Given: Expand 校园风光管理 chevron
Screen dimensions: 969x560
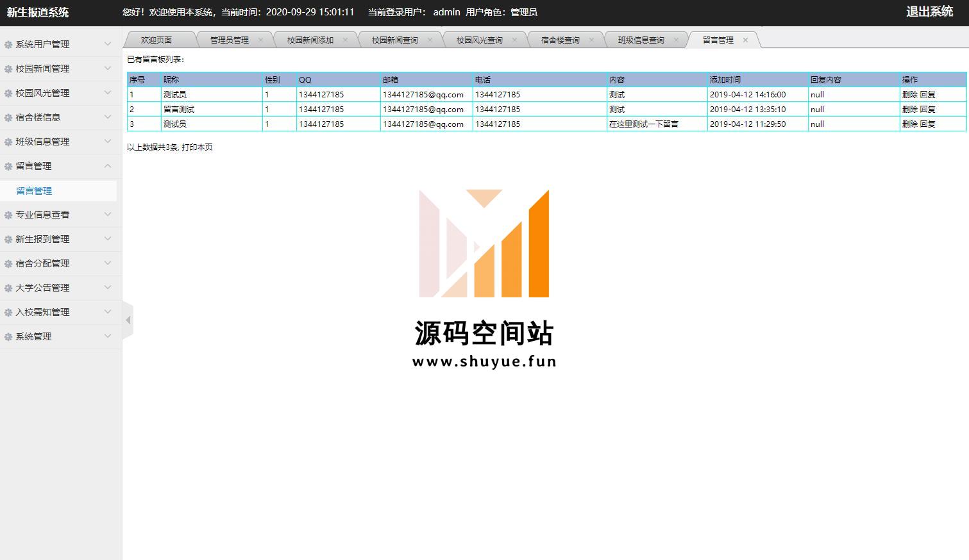Looking at the screenshot, I should pos(108,92).
